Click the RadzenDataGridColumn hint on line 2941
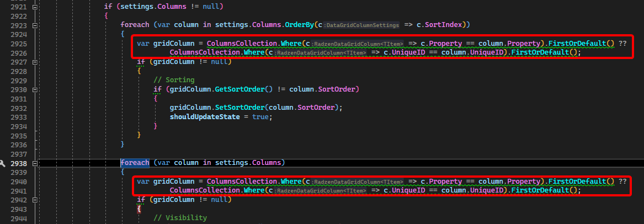The image size is (644, 224). tap(321, 191)
